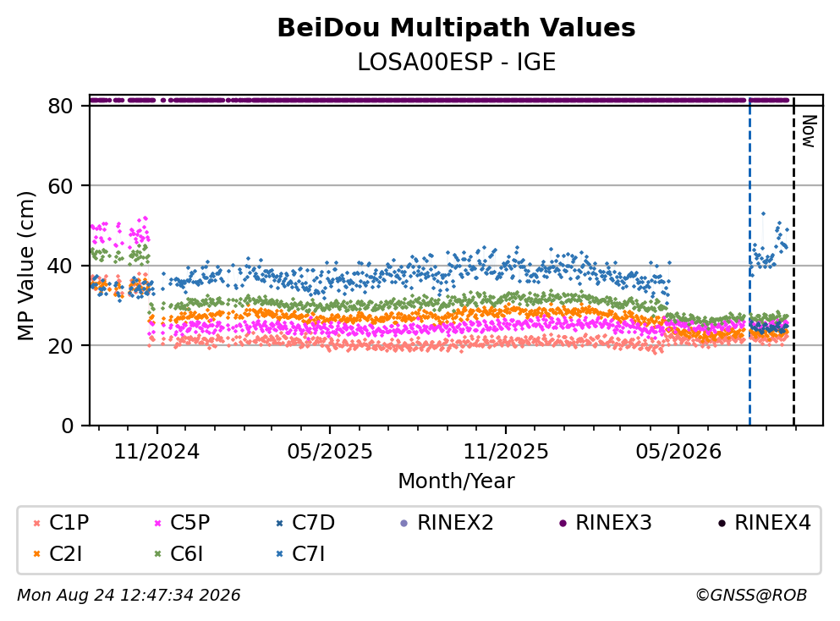Select the C6I legend label
Image resolution: width=840 pixels, height=621 pixels.
(187, 553)
